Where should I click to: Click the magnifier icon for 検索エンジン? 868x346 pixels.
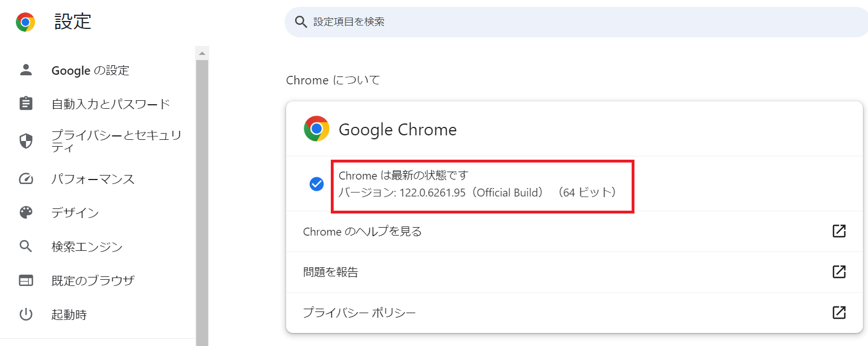click(x=26, y=246)
